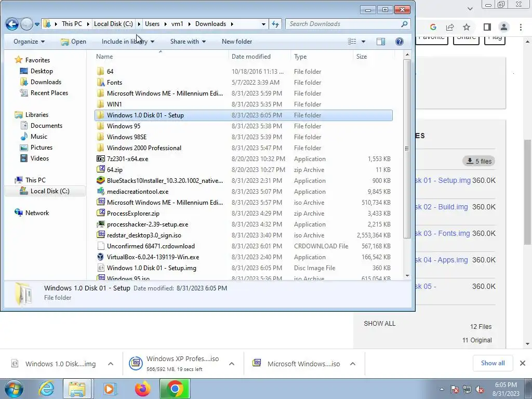Close the Chrome downloads bar
Image resolution: width=532 pixels, height=399 pixels.
(523, 363)
